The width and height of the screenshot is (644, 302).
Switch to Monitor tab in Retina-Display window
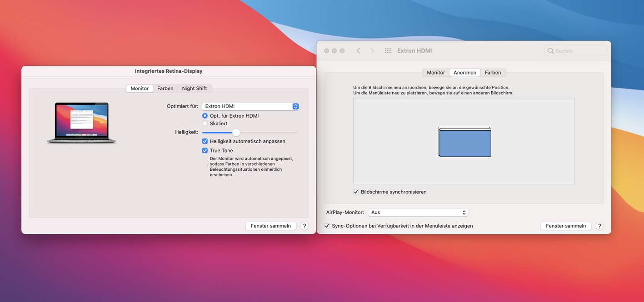pos(140,89)
